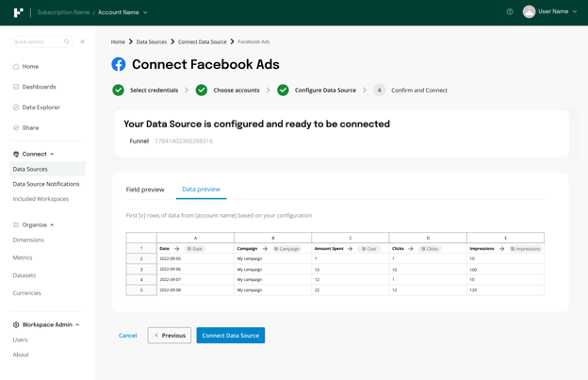
Task: Collapse the Connect section in sidebar
Action: (x=52, y=154)
